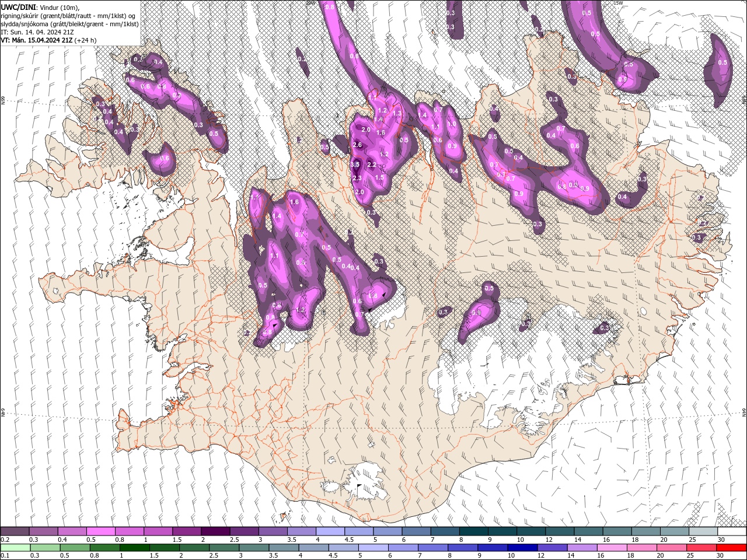Viewport: 747px width, 560px height.
Task: Select the top-row swatch between 0.5 and 0.8
Action: [x=100, y=531]
